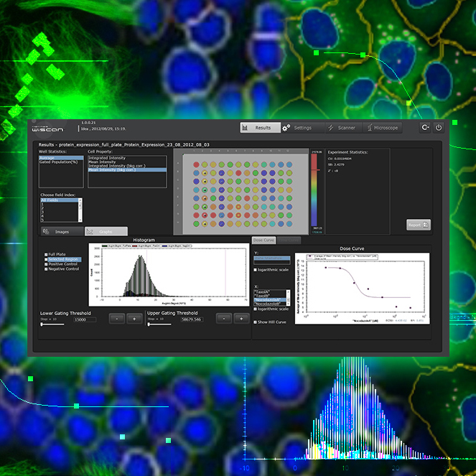Toggle the Positive Control checkbox
The image size is (476, 476).
pos(45,263)
